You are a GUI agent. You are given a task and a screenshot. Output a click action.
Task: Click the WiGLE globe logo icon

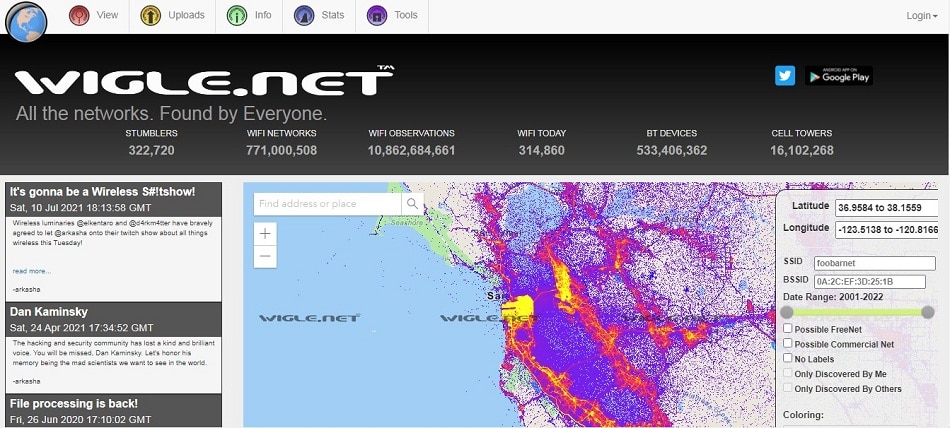(26, 22)
